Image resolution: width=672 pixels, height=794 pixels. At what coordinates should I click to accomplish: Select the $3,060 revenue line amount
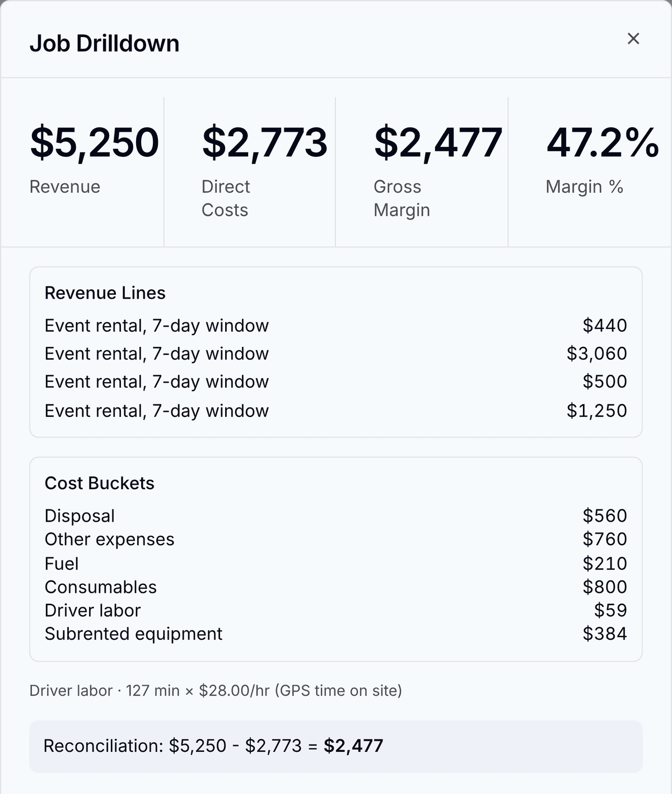[x=597, y=354]
